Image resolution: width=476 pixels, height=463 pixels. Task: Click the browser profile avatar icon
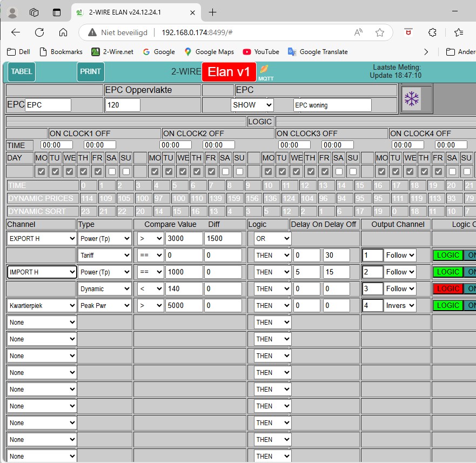12,12
